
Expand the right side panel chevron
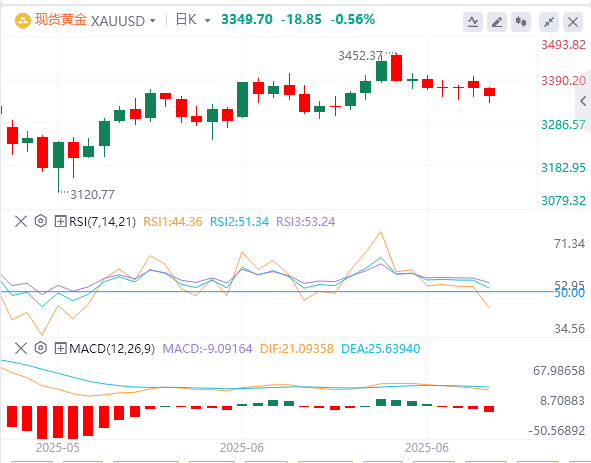point(583,101)
